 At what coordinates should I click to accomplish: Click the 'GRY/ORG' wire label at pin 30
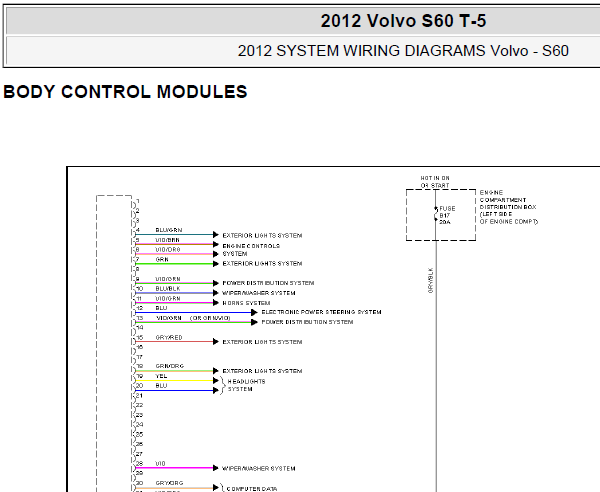coord(170,483)
